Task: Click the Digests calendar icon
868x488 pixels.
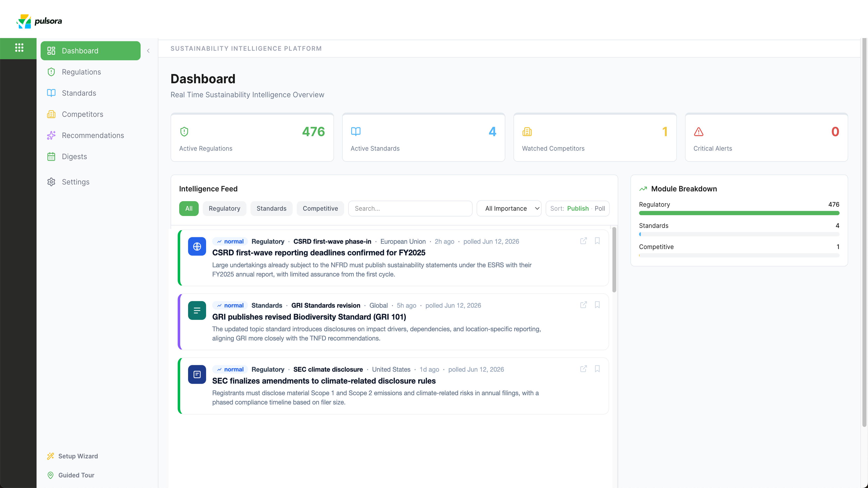Action: 51,156
